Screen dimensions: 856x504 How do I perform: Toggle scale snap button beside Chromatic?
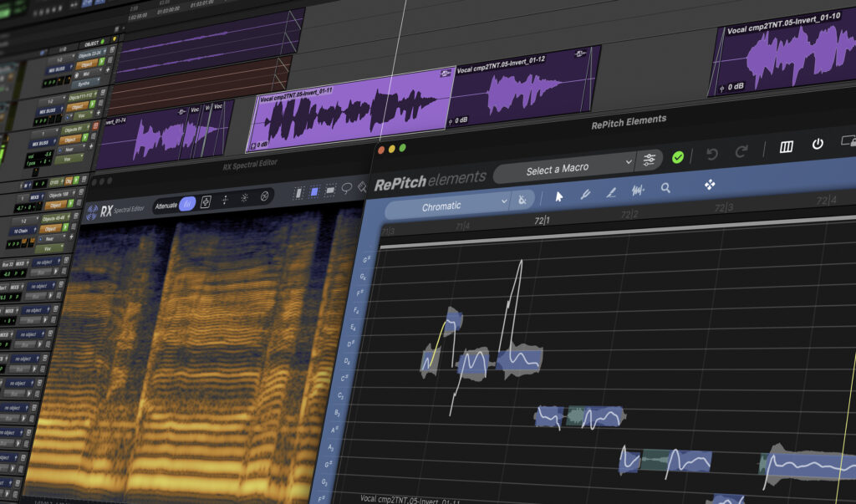[x=522, y=199]
